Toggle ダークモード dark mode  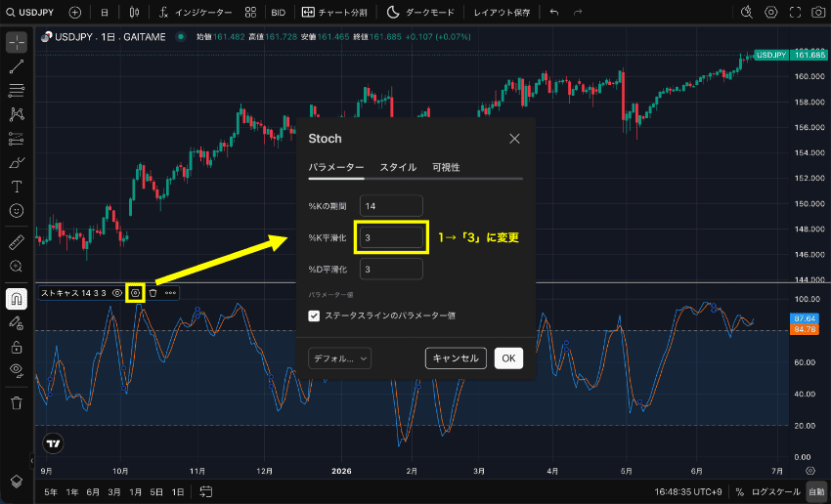pyautogui.click(x=420, y=12)
